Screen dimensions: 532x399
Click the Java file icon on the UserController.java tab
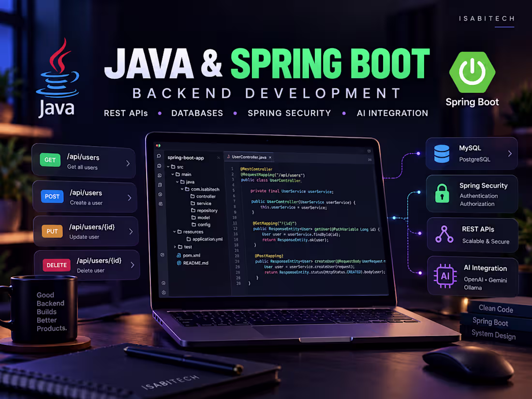click(x=228, y=157)
